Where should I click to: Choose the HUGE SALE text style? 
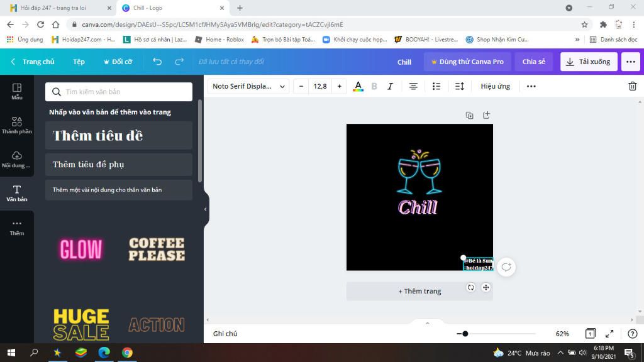pos(81,324)
